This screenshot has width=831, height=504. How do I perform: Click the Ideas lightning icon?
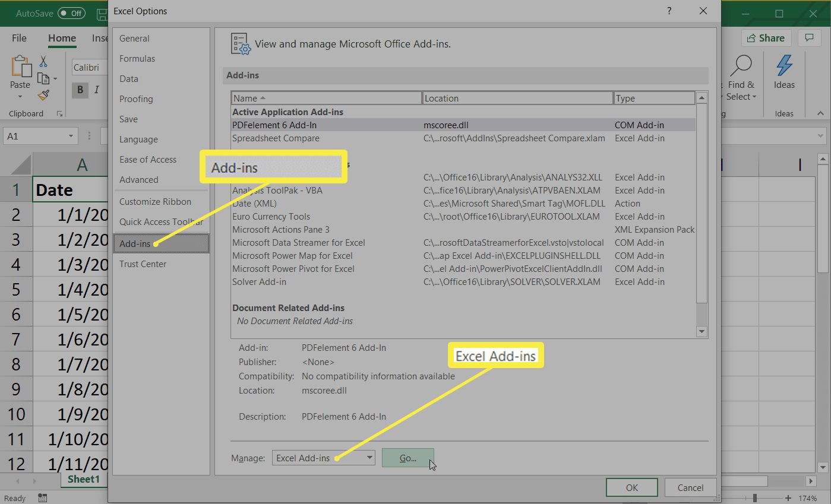(784, 65)
